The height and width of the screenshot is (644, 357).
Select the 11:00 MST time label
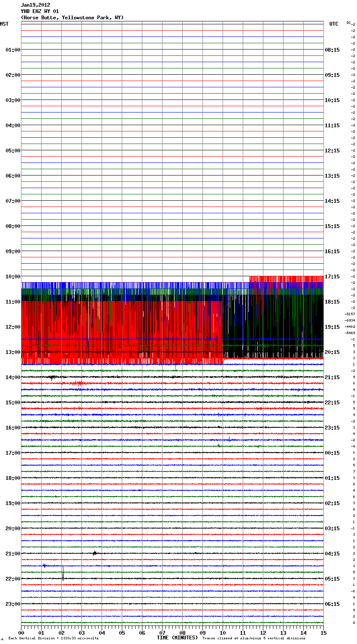[x=13, y=302]
